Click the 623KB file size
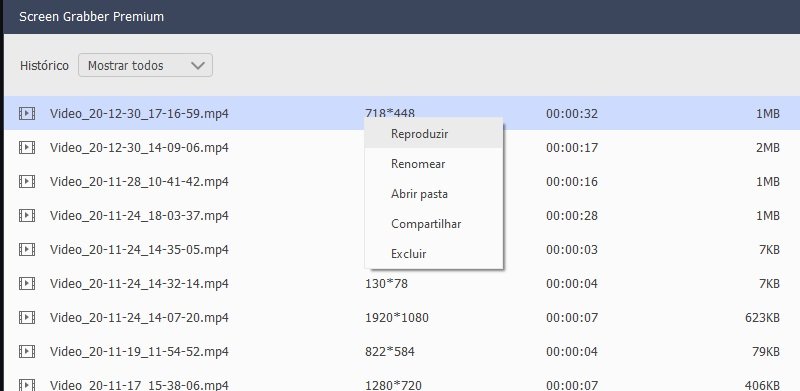 [762, 317]
